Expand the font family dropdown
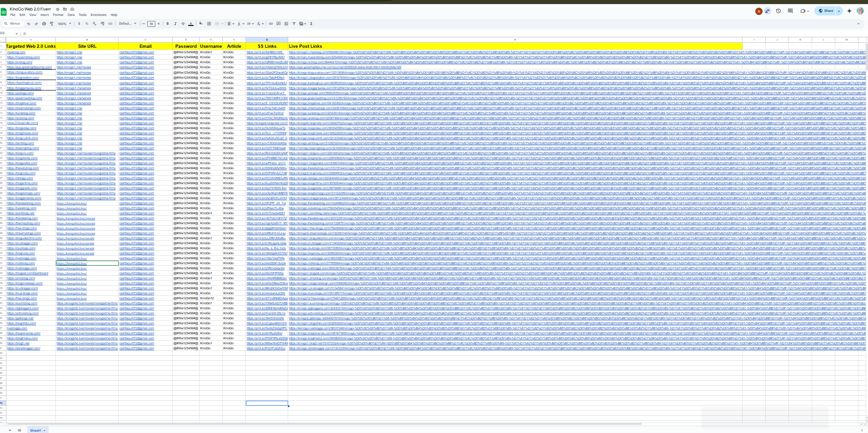The height and width of the screenshot is (433, 868). coord(127,24)
